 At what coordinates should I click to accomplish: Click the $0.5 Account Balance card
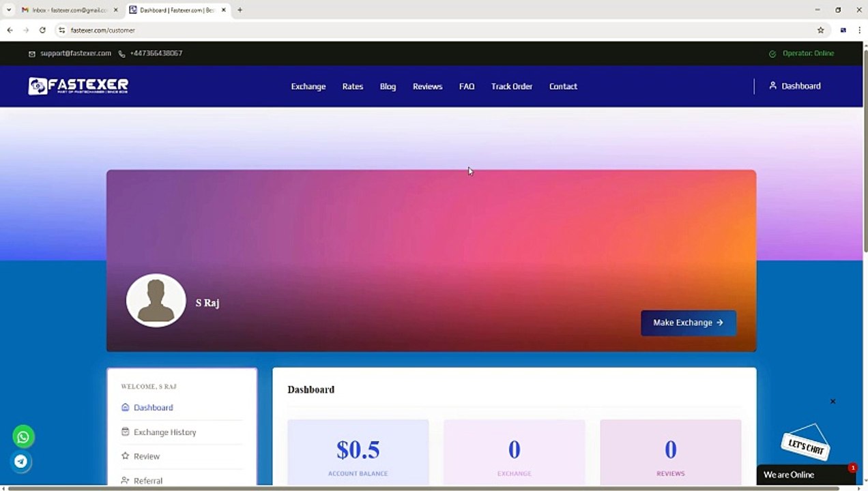click(x=358, y=453)
